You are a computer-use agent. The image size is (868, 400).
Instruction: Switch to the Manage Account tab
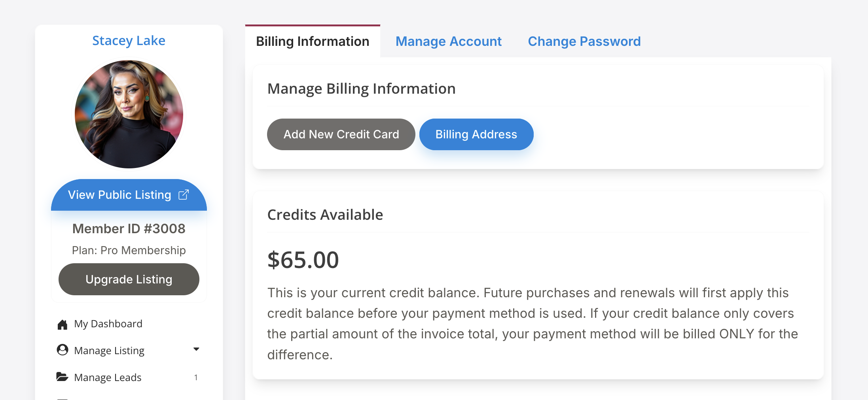(448, 42)
